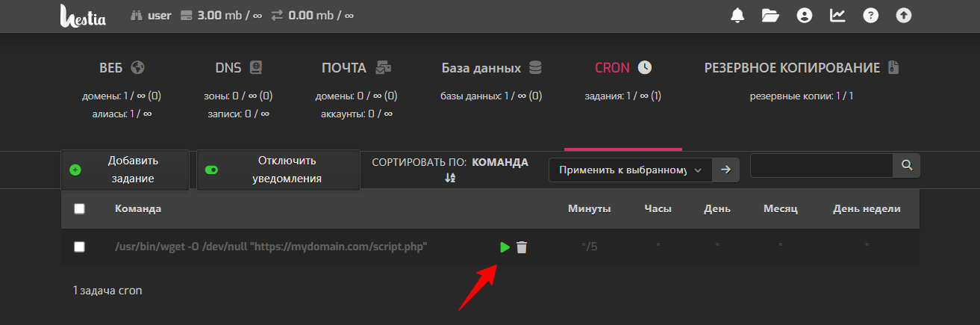
Task: Click the user name in header
Action: tap(160, 15)
